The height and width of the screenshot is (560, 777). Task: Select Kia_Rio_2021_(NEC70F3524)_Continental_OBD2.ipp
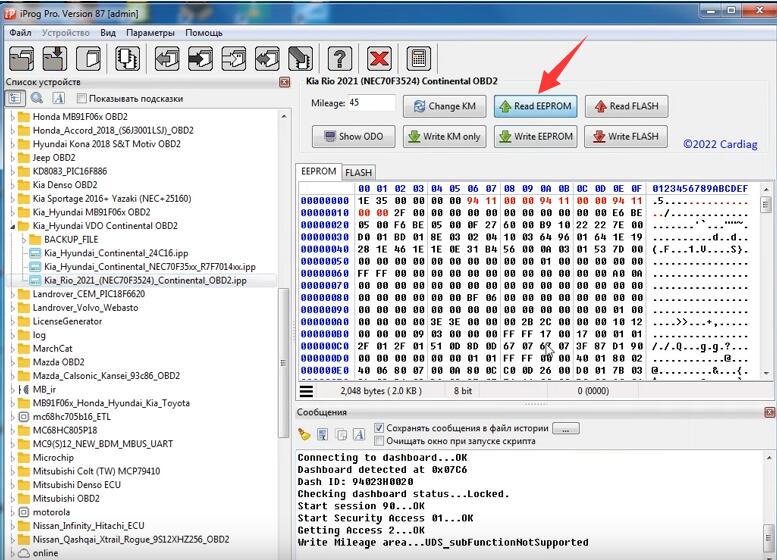coord(145,280)
